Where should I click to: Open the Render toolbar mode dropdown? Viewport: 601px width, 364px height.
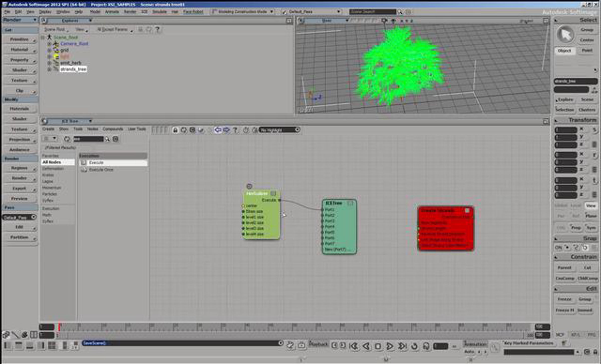(x=20, y=20)
